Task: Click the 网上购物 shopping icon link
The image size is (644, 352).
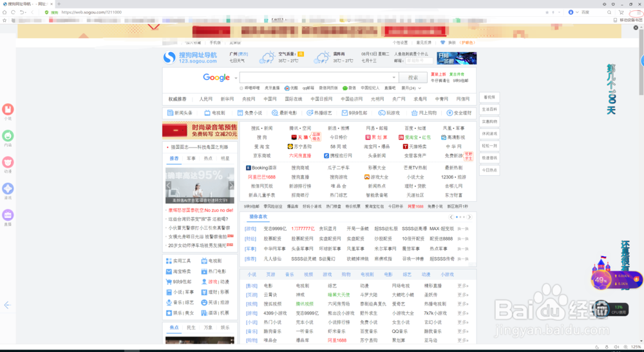Action: coord(414,113)
